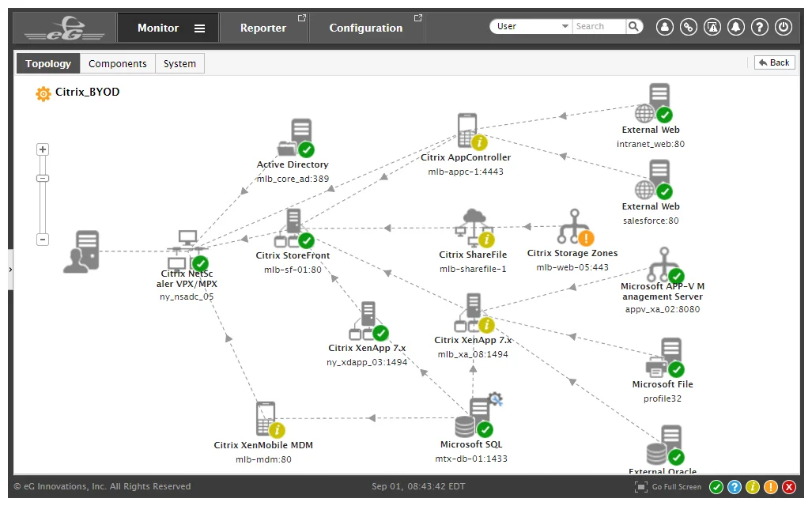
Task: Switch to the System tab
Action: coord(179,64)
